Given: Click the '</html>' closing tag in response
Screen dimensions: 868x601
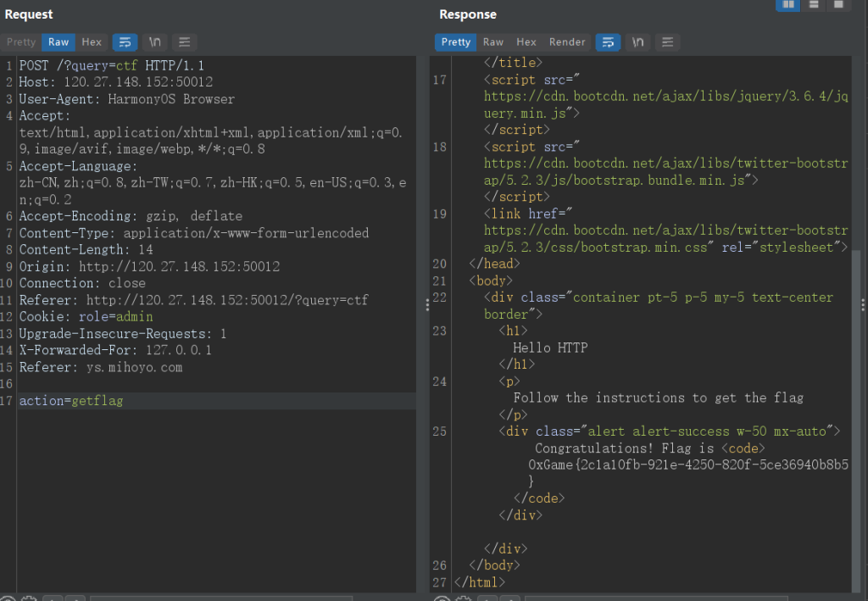Looking at the screenshot, I should [480, 582].
